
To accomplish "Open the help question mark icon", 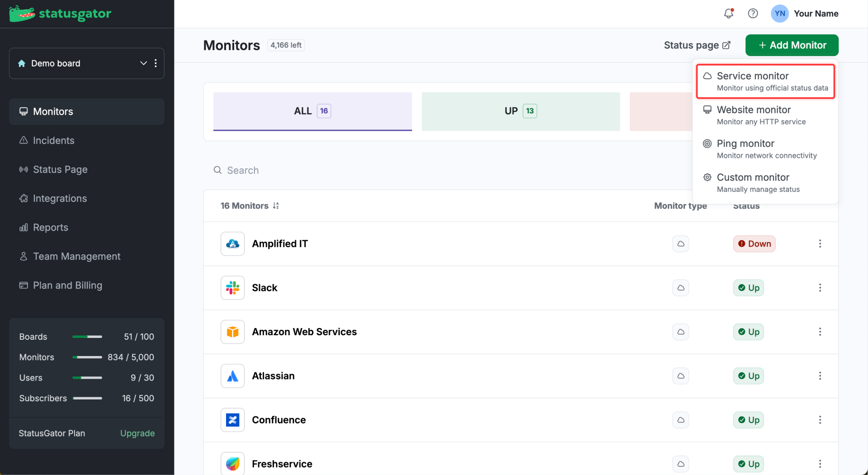I will (x=753, y=14).
